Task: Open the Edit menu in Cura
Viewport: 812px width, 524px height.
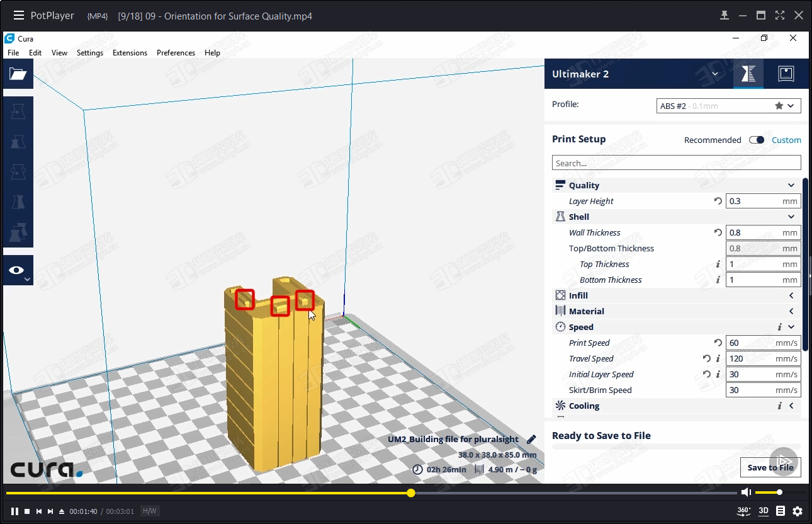Action: [35, 53]
